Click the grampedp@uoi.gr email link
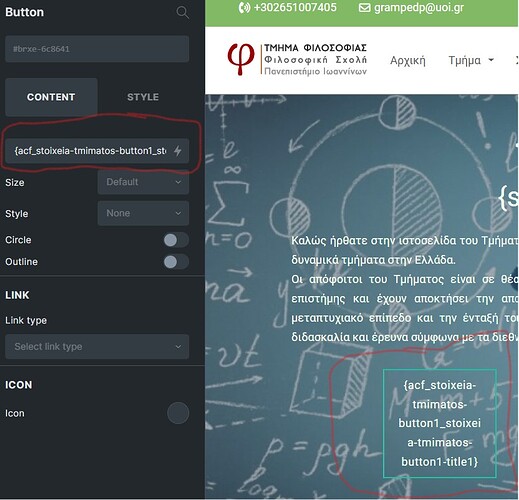This screenshot has height=500, width=519. [419, 7]
